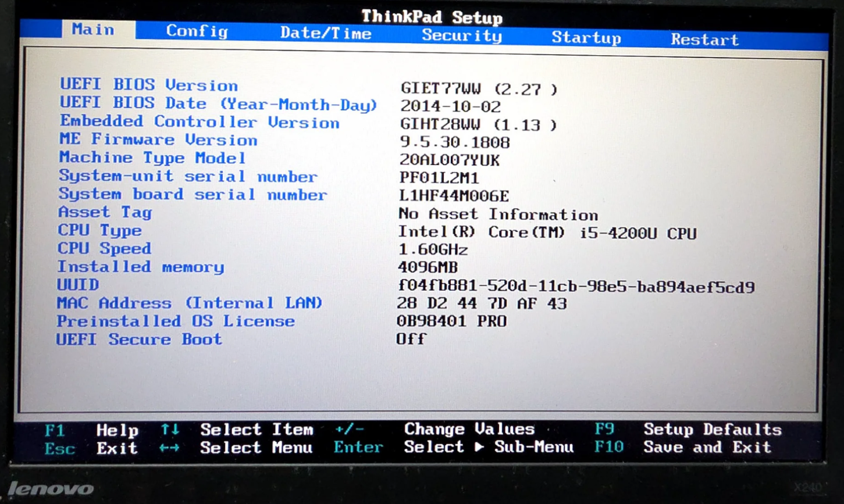844x504 pixels.
Task: Go to the Security tab
Action: click(462, 35)
